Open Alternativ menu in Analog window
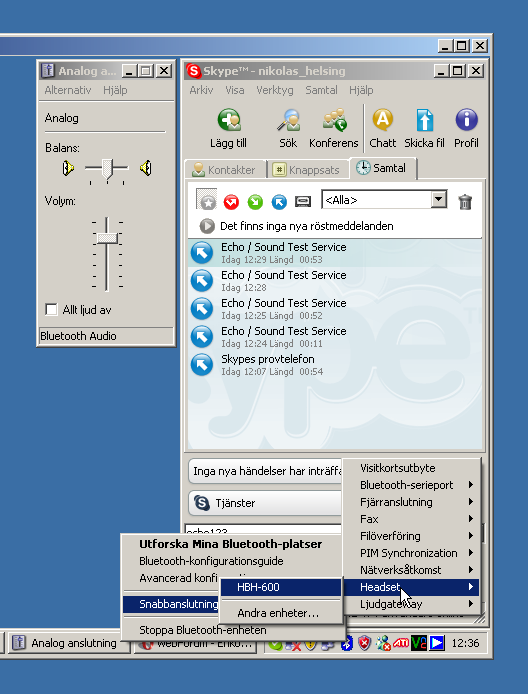The image size is (528, 694). tap(68, 90)
